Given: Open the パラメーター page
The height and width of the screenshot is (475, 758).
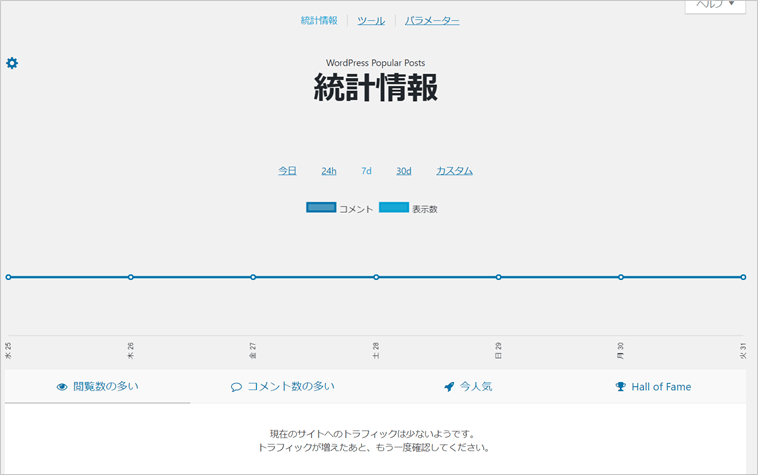Looking at the screenshot, I should (432, 20).
